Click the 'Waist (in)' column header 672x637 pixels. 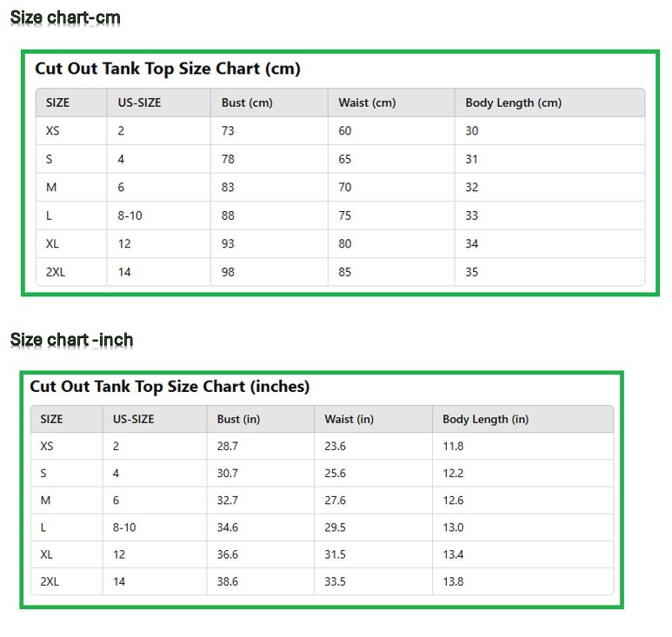(x=349, y=419)
